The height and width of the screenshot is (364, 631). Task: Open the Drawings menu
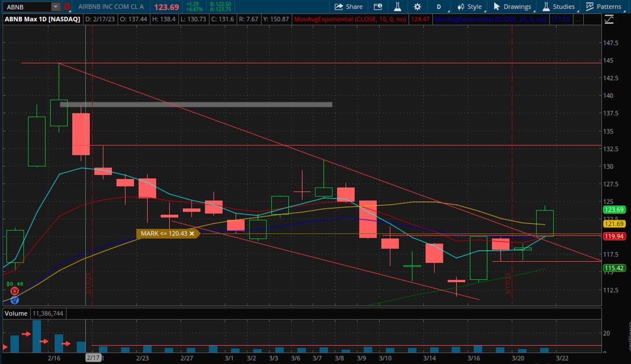pyautogui.click(x=512, y=6)
